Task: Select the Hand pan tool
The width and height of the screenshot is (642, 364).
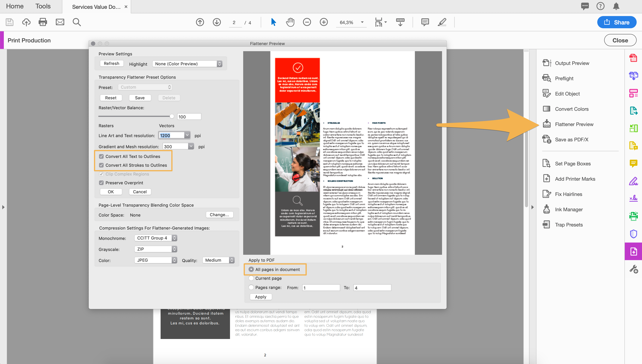Action: 290,22
